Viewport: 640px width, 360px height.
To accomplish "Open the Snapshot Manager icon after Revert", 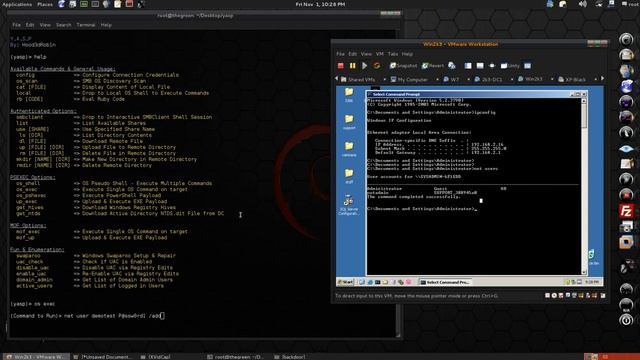I will click(x=451, y=66).
